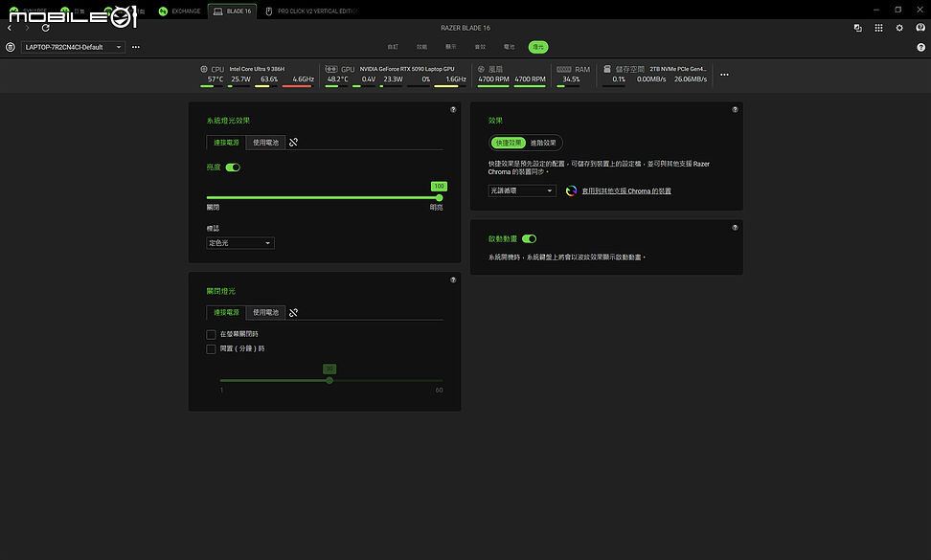This screenshot has width=931, height=560.
Task: Open the help icon below the avatar
Action: [x=920, y=48]
